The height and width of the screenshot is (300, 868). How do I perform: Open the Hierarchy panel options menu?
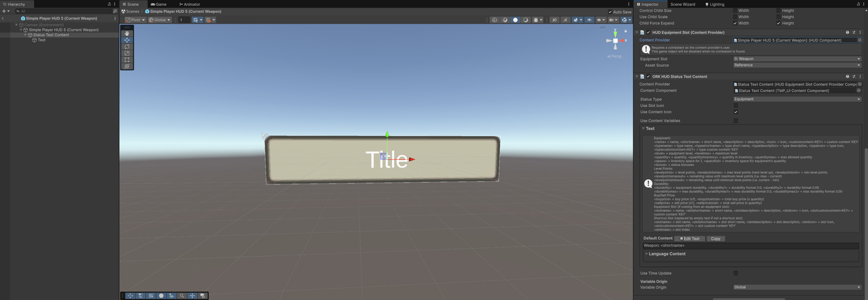coord(116,4)
